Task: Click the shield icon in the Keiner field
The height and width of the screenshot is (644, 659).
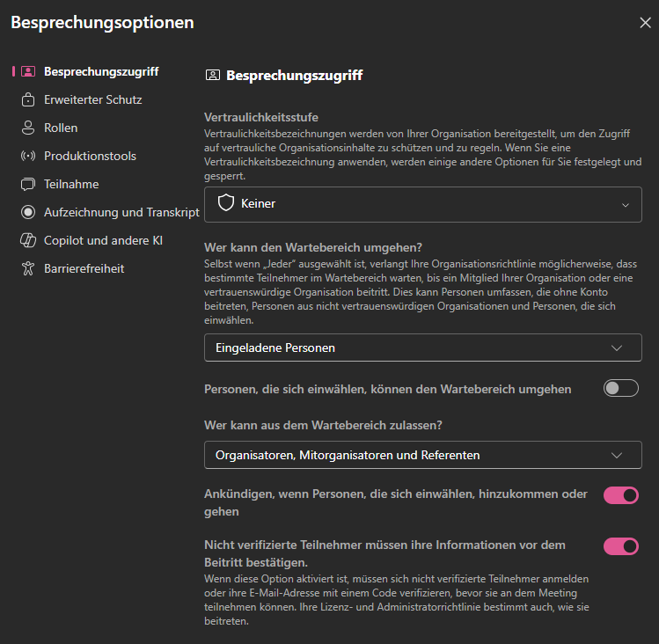Action: click(226, 203)
